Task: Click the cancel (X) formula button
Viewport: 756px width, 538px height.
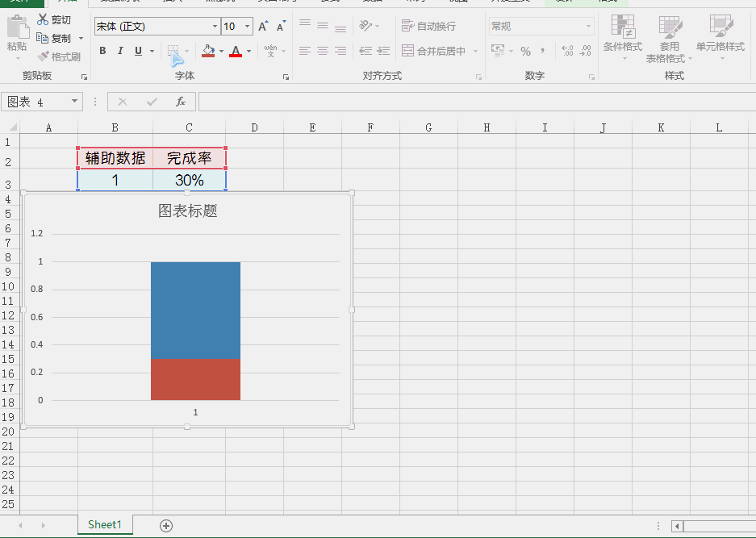Action: tap(123, 102)
